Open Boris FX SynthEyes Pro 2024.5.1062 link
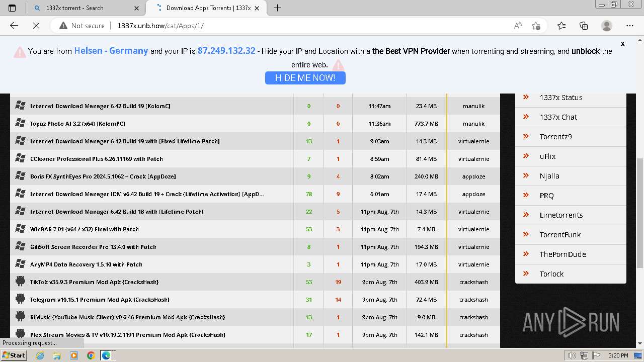The height and width of the screenshot is (362, 644). point(103,176)
